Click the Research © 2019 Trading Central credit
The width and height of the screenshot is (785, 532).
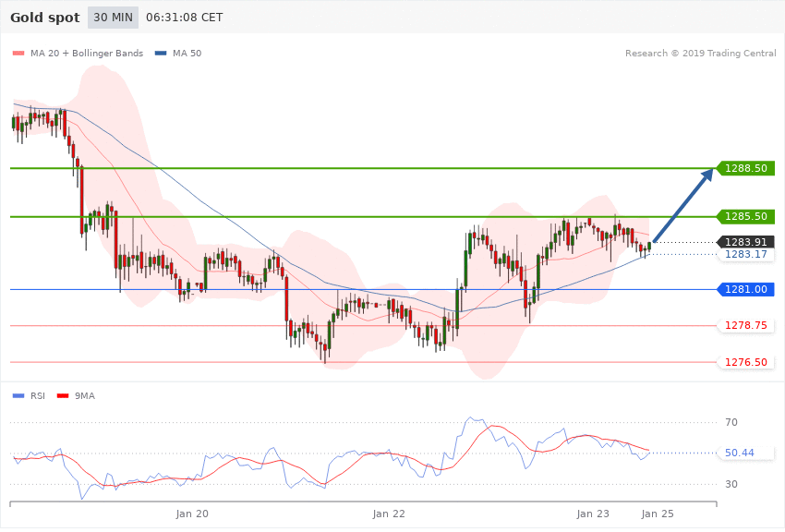pyautogui.click(x=700, y=54)
